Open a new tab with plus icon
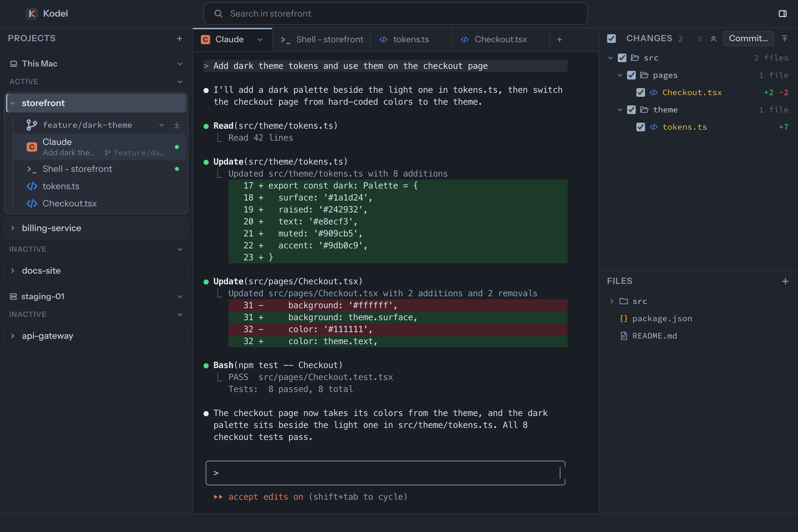Screen dimensions: 798x532 pos(560,40)
